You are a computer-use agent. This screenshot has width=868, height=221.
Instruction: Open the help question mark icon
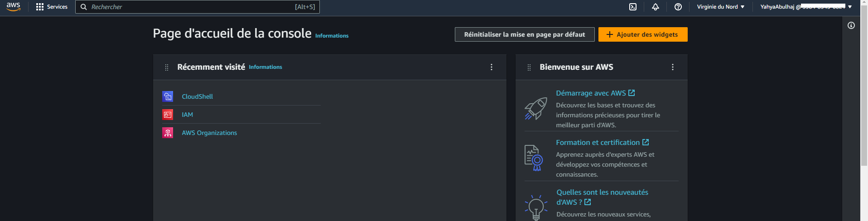tap(678, 7)
